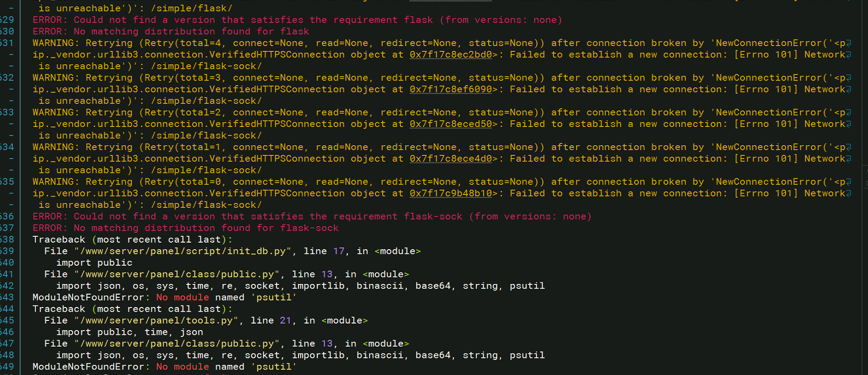Click the wrap arrow after 0x7f17c9b48b10 Network text

pos(849,194)
